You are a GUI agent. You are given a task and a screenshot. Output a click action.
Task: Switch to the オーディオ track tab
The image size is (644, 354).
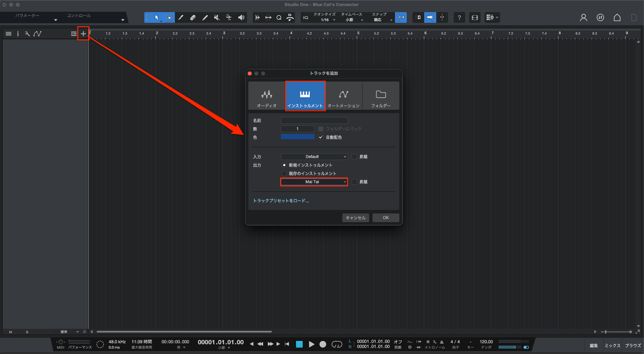[x=267, y=96]
